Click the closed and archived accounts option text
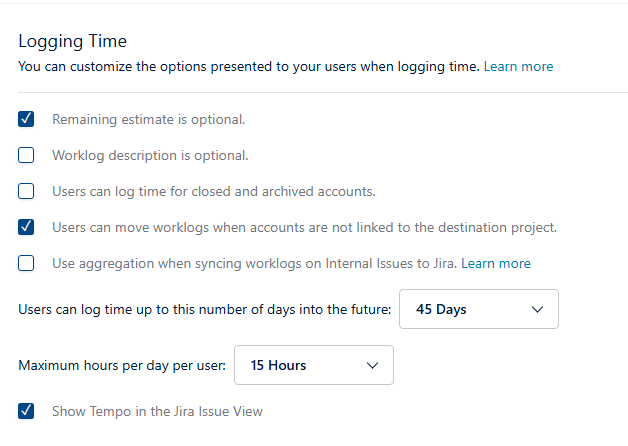 [213, 191]
